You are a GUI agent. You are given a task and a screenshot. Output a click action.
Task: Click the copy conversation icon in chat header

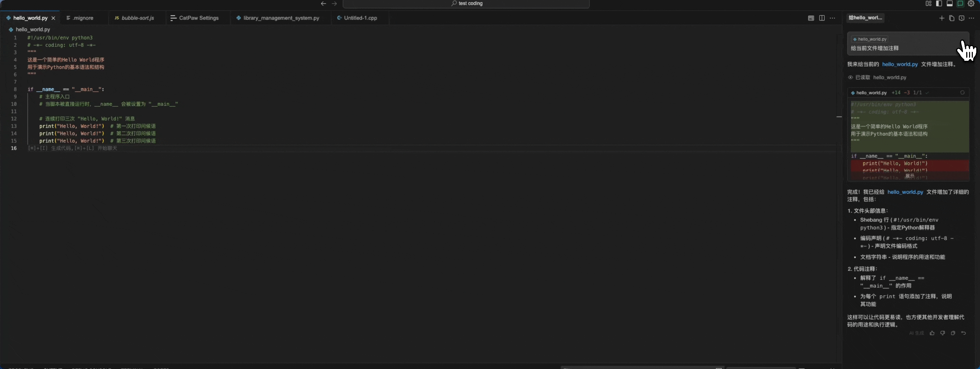pyautogui.click(x=952, y=18)
